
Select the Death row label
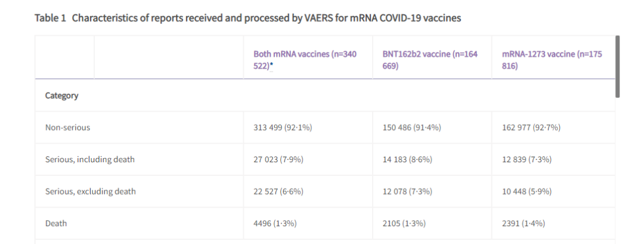(56, 223)
